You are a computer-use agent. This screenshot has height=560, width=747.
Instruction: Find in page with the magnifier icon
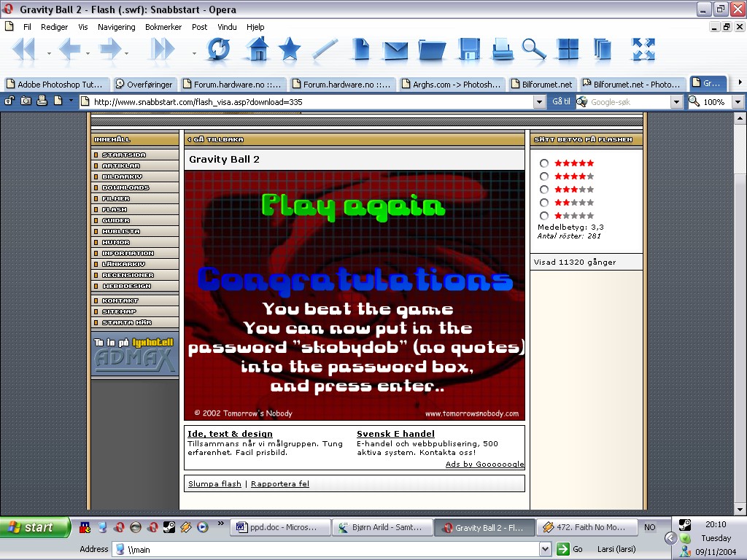534,50
